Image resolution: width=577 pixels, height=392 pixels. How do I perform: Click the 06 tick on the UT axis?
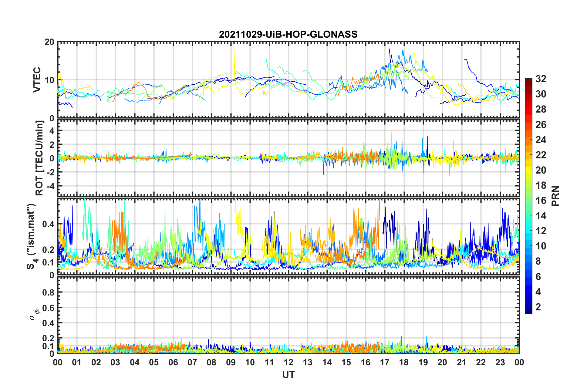[173, 362]
